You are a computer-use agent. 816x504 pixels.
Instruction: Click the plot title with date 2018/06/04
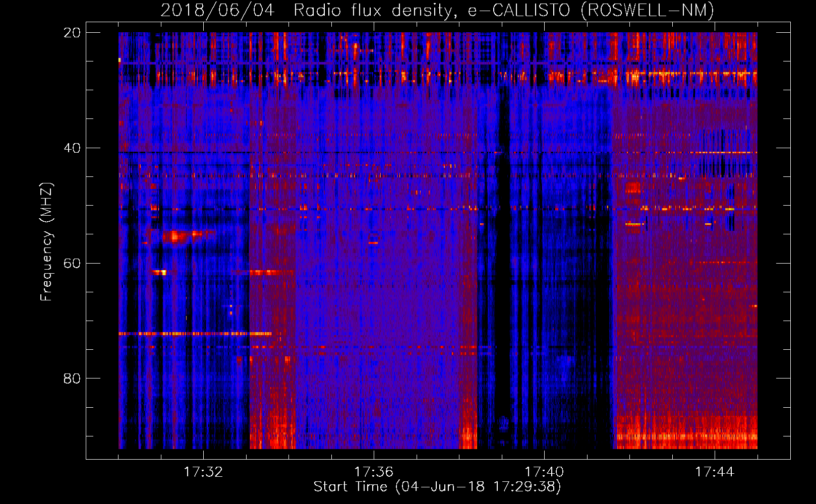pyautogui.click(x=437, y=10)
